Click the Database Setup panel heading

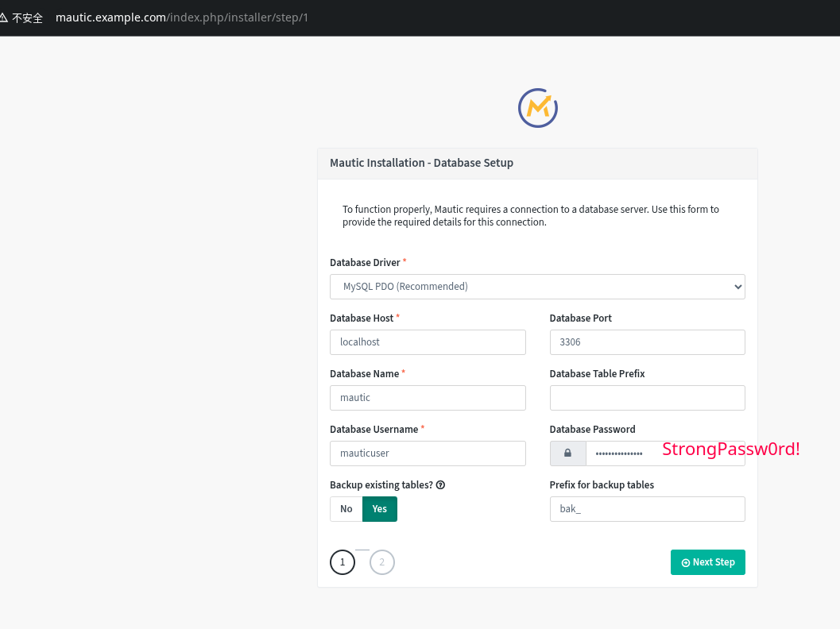coord(421,163)
